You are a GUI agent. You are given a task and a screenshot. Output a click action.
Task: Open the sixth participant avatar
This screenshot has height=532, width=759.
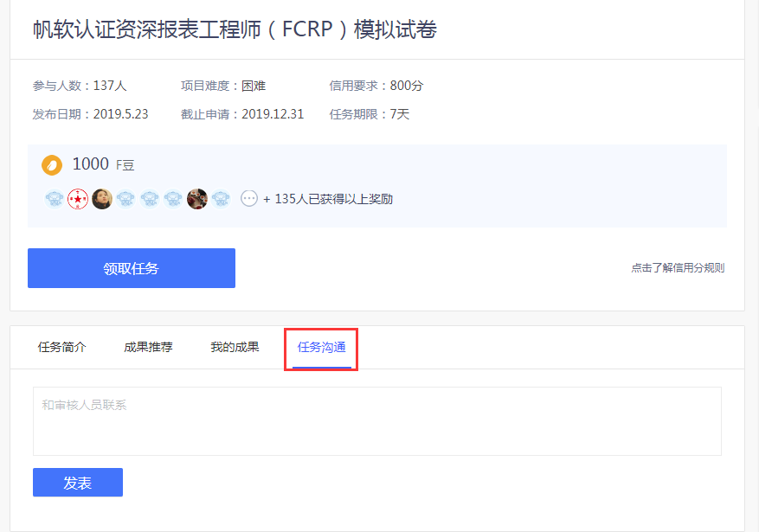[x=173, y=199]
